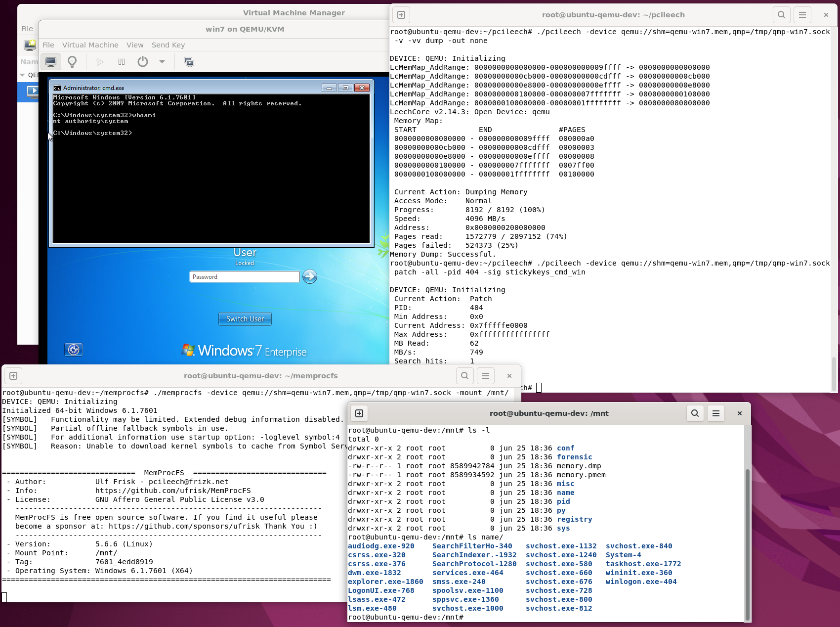Screen dimensions: 840x627
Task: Collapse the QEMU connection tree in Virtual Machine Manager
Action: [22, 75]
